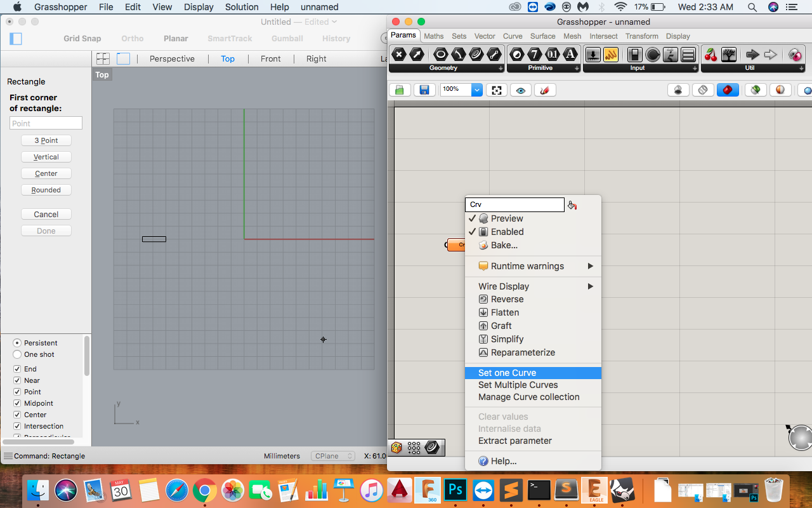Click the 3 Point button
812x508 pixels.
[x=46, y=140]
